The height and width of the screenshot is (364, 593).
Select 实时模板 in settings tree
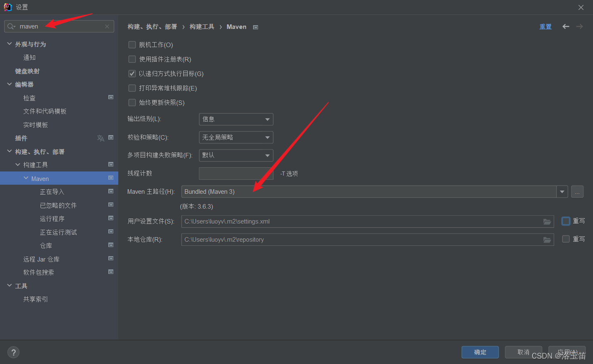[36, 125]
